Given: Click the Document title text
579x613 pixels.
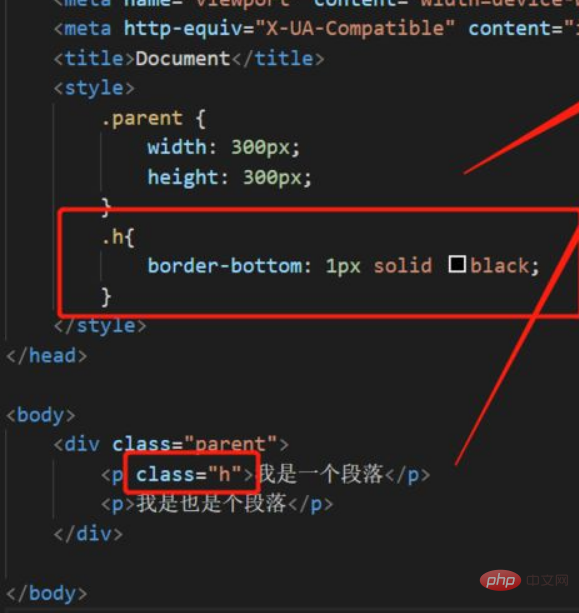Looking at the screenshot, I should pyautogui.click(x=183, y=59).
